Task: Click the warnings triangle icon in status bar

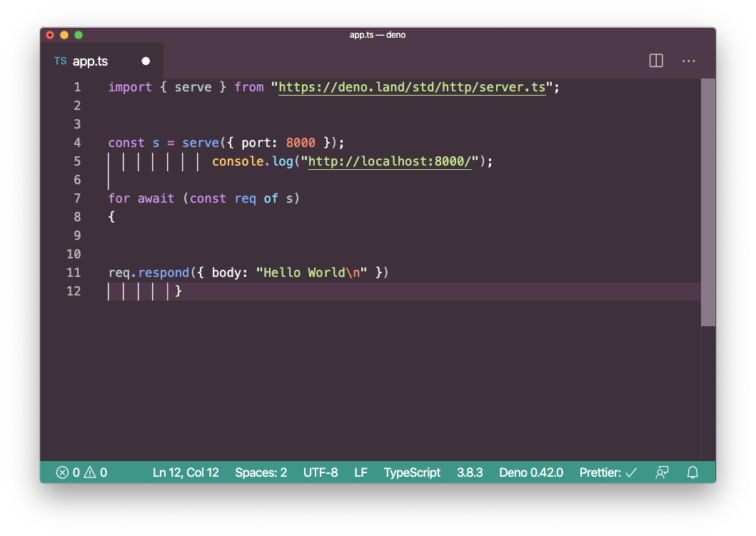Action: point(90,472)
